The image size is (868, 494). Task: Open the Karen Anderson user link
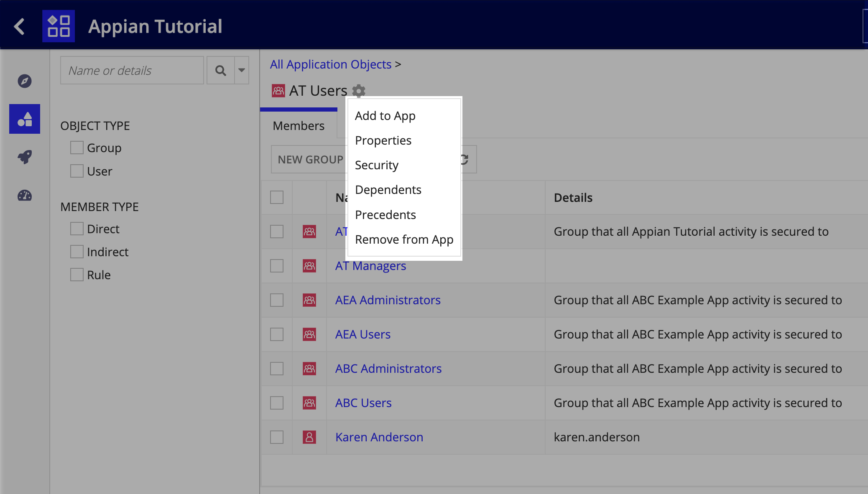[379, 437]
